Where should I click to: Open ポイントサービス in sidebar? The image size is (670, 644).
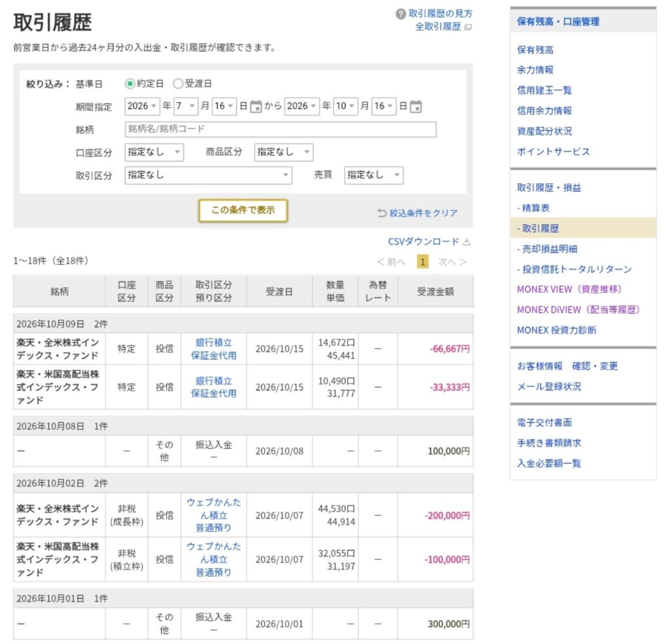click(x=553, y=152)
